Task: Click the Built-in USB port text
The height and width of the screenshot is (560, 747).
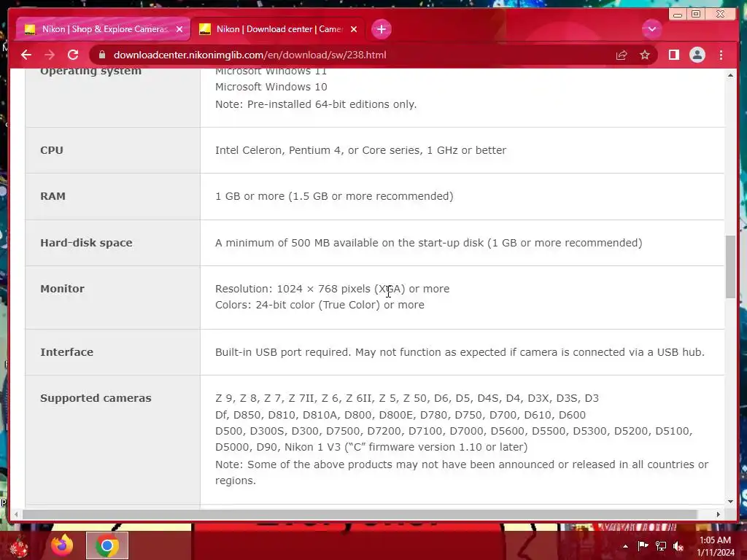Action: pos(460,352)
